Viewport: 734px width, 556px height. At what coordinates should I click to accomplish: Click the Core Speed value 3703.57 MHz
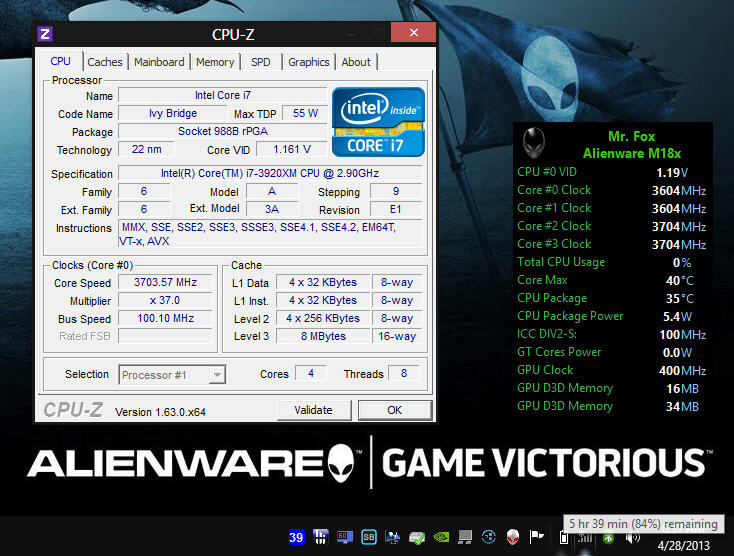pos(165,282)
